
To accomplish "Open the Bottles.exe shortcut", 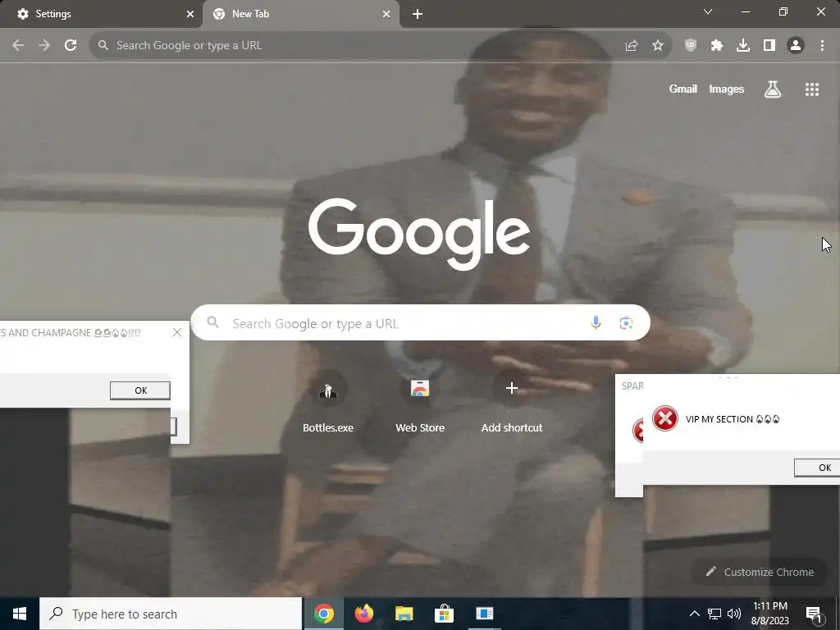I will pyautogui.click(x=328, y=403).
